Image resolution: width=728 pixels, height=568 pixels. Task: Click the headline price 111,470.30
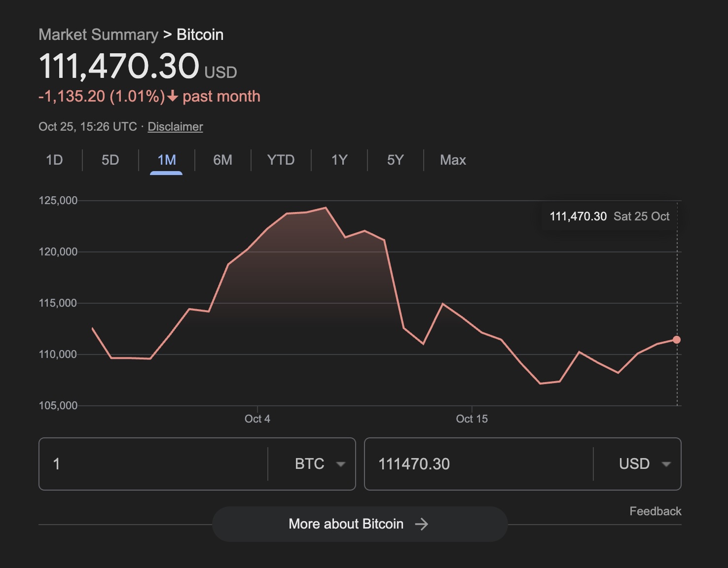pos(119,67)
